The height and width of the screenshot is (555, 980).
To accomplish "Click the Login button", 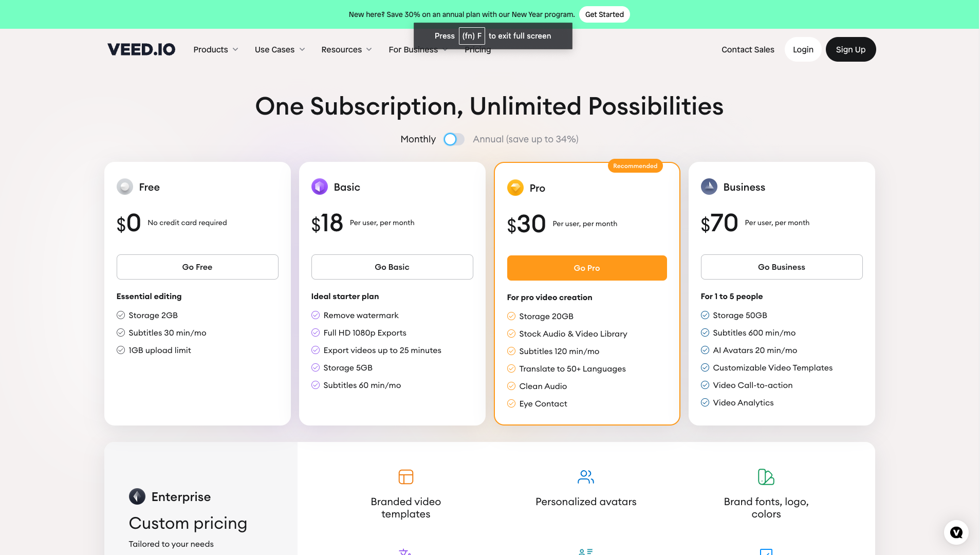I will coord(803,49).
